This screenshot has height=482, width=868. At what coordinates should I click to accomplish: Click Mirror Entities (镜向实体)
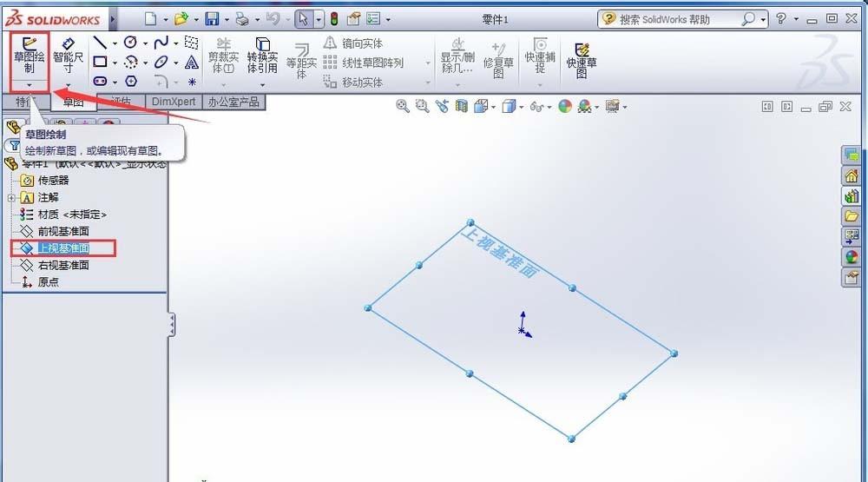pyautogui.click(x=354, y=43)
